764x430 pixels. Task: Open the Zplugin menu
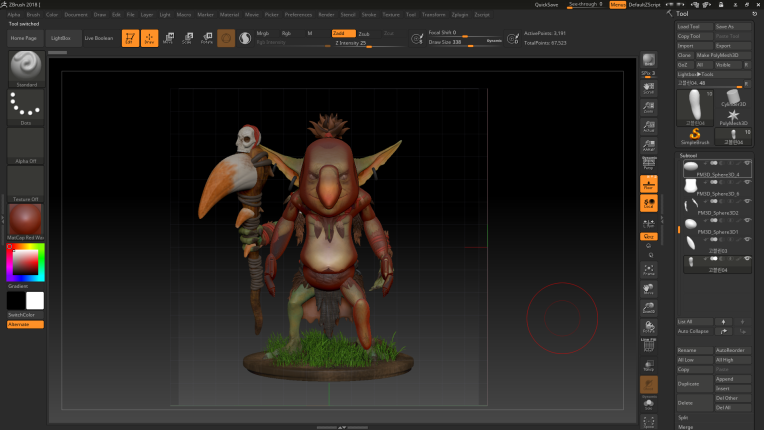[x=459, y=15]
